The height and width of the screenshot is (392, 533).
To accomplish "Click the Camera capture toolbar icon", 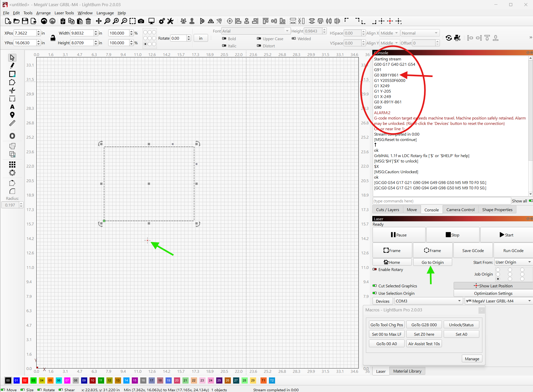I will [141, 21].
